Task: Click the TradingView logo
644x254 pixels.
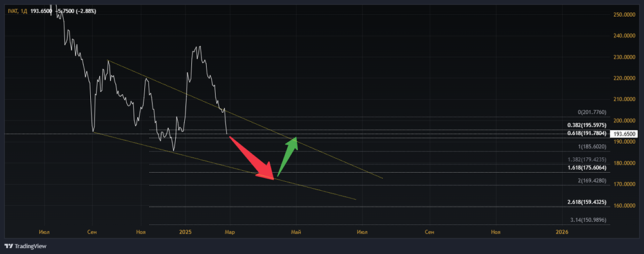Action: click(x=25, y=246)
